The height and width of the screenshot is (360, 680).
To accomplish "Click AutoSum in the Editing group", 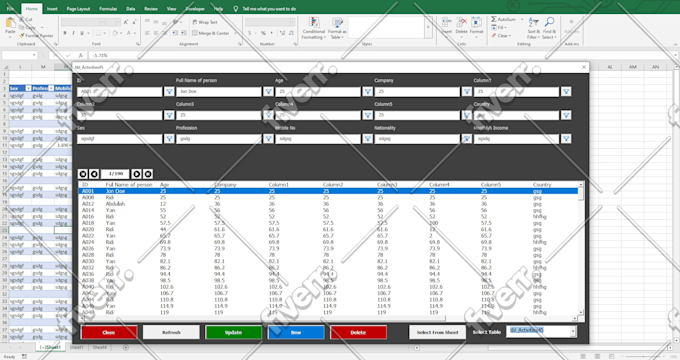I will 503,20.
